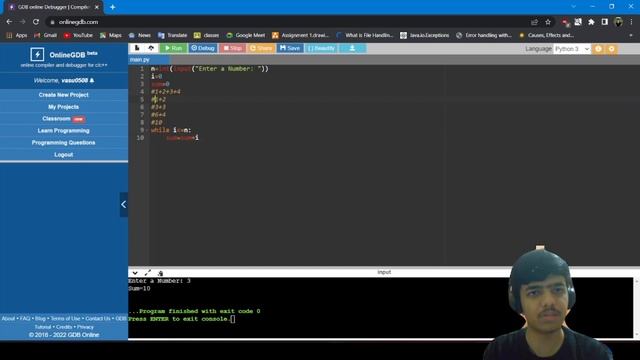Click code line 1 with input statement
Viewport: 640px width, 360px height.
point(210,69)
